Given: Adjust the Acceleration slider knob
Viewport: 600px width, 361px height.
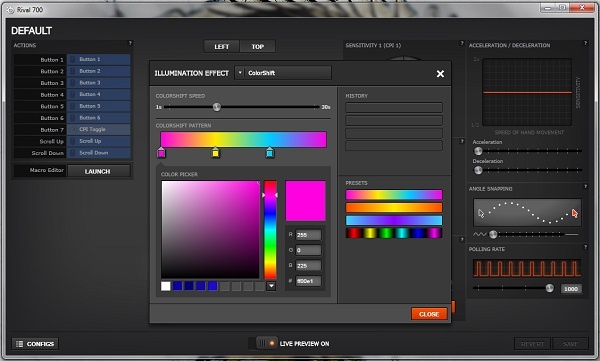Looking at the screenshot, I should coord(478,151).
